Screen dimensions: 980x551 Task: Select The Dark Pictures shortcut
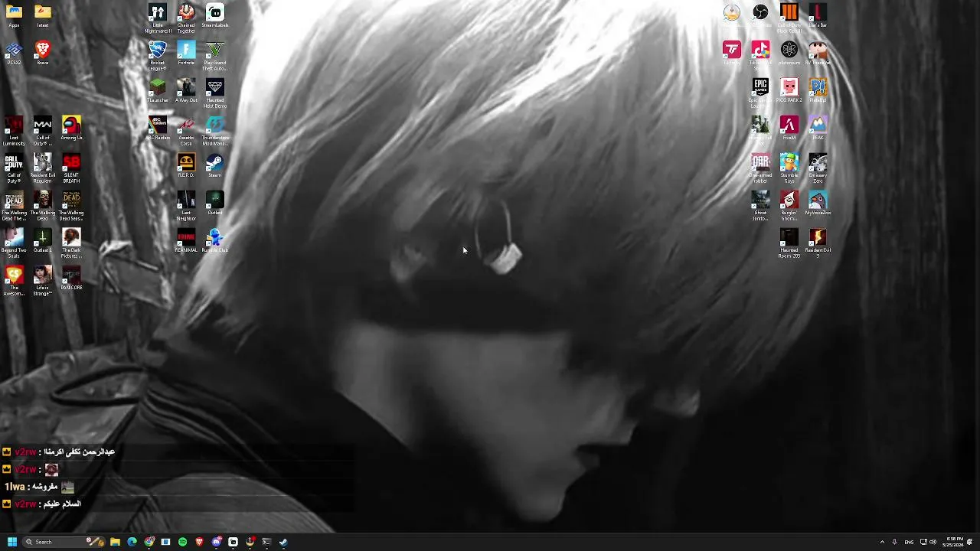click(x=71, y=243)
